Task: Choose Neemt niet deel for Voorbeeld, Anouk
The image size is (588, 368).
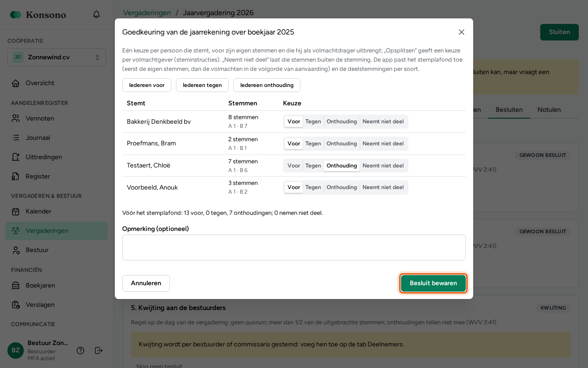Action: pos(383,187)
